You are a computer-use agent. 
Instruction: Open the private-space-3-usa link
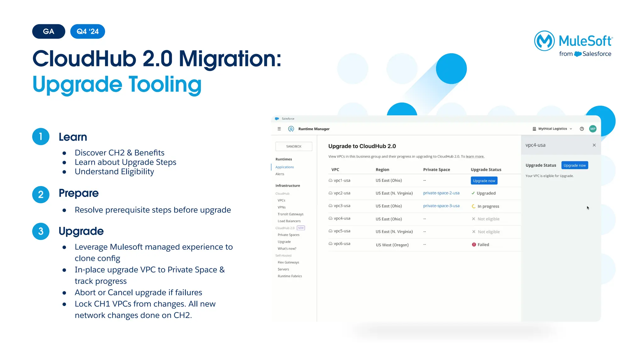click(x=441, y=206)
